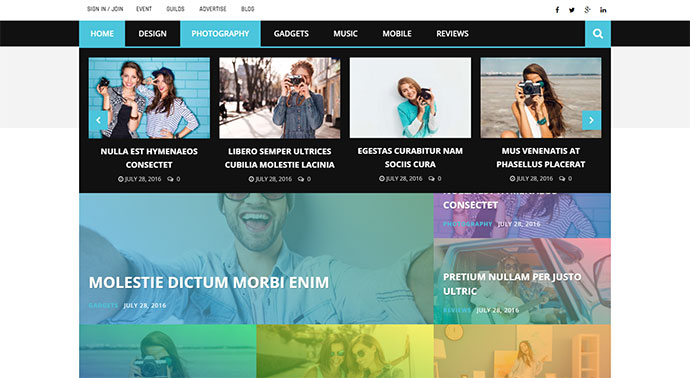Open the Blog link

pos(248,9)
